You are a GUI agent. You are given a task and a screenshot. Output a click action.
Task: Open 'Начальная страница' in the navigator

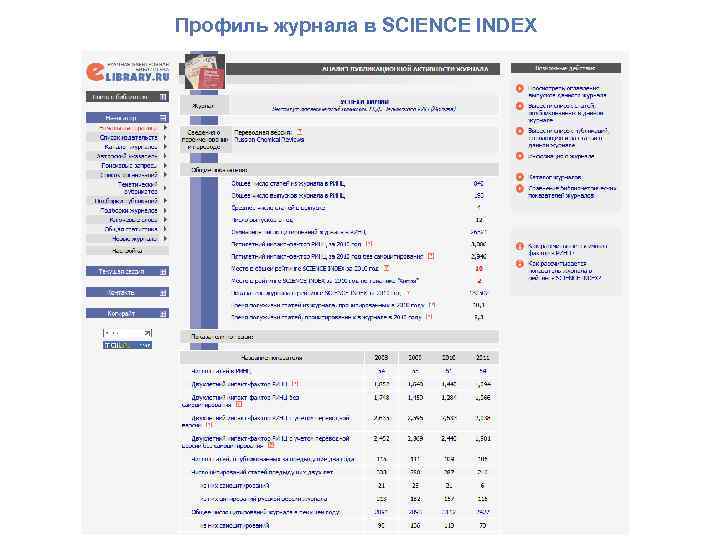(128, 128)
